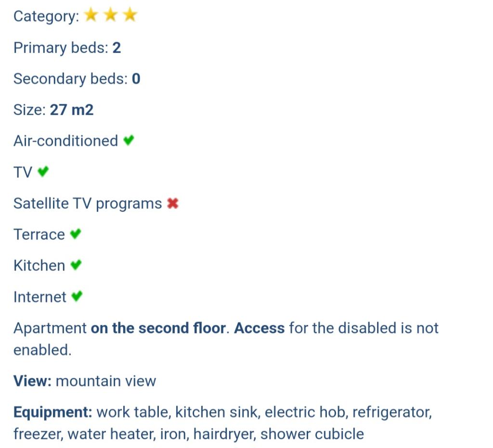Click the middle gold category star

click(110, 16)
